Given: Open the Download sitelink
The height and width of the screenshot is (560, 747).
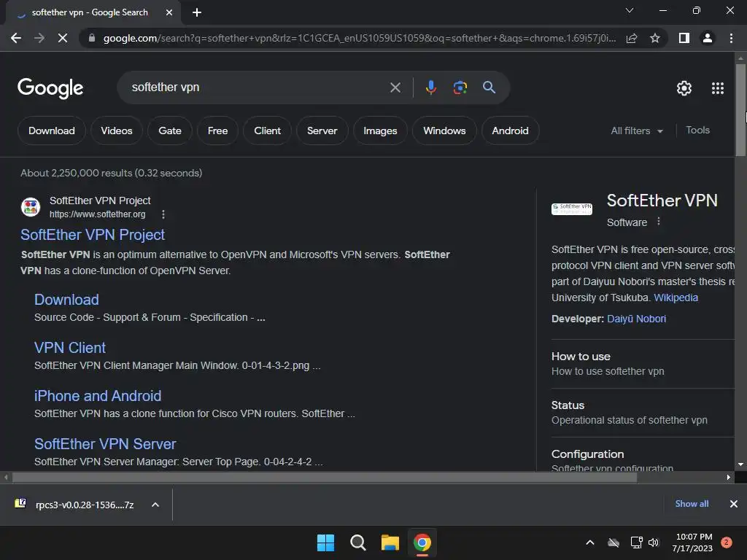Looking at the screenshot, I should click(66, 300).
